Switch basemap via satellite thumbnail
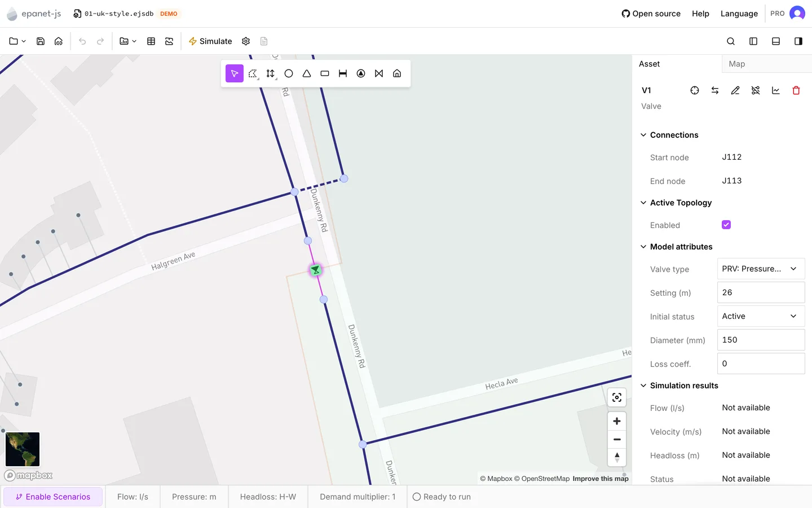This screenshot has height=508, width=812. 23,449
